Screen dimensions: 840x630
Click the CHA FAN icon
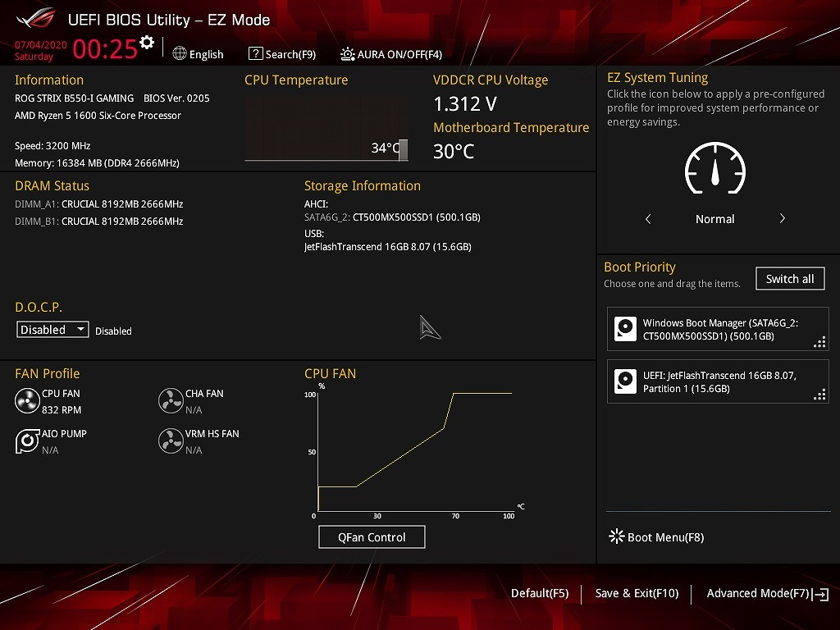pos(171,401)
